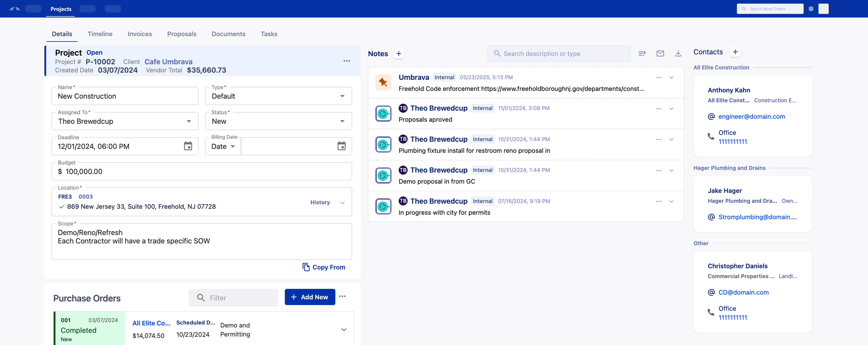Click the download notes icon
Viewport: 868px width, 345px height.
(x=678, y=54)
